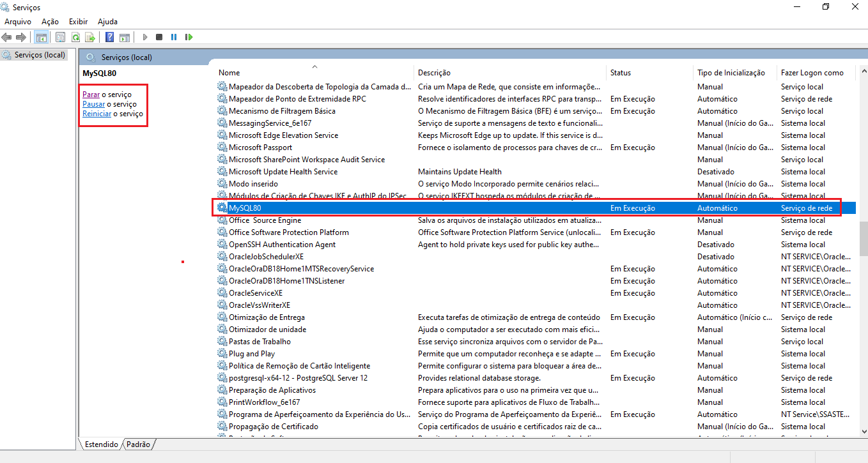Click the Parar service link
Viewport: 868px width, 463px height.
91,95
